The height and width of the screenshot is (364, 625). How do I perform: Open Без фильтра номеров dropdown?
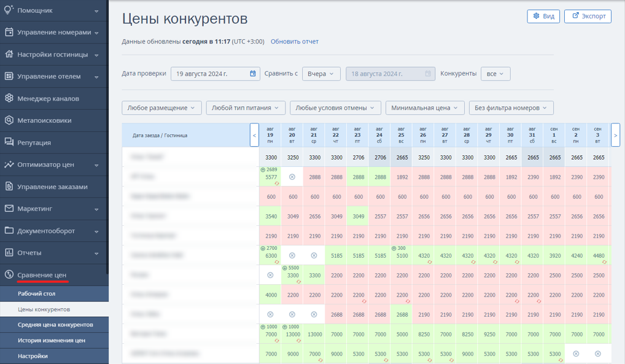[511, 107]
